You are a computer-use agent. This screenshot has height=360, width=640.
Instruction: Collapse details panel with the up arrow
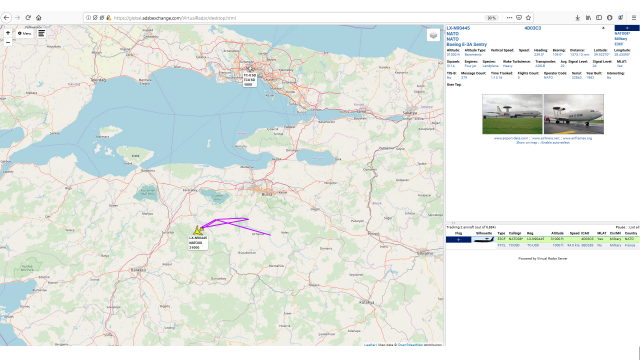[x=603, y=28]
